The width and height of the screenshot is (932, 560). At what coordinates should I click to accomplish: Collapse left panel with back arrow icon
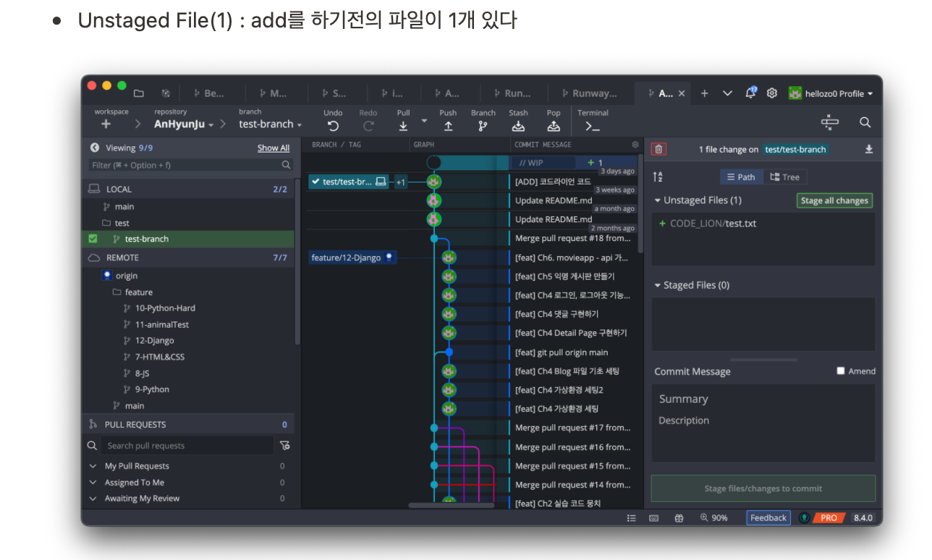pos(95,148)
